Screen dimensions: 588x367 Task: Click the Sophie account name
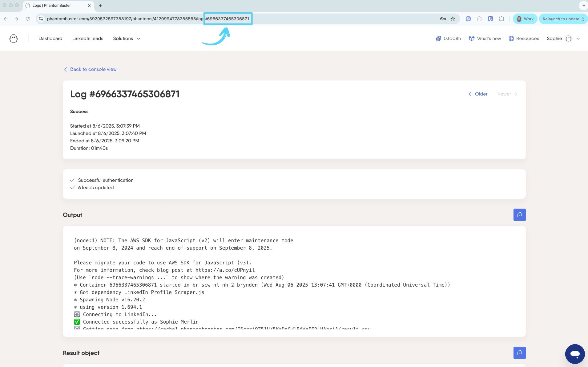click(554, 39)
